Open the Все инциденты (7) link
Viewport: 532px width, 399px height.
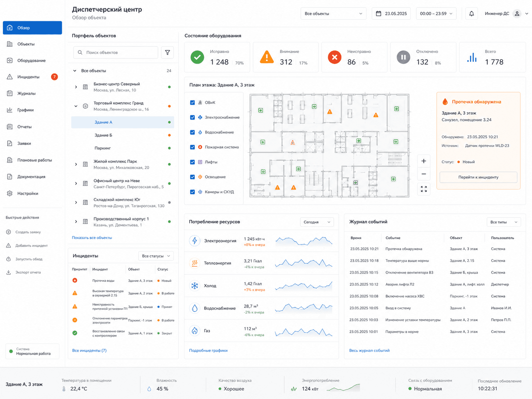coord(89,351)
